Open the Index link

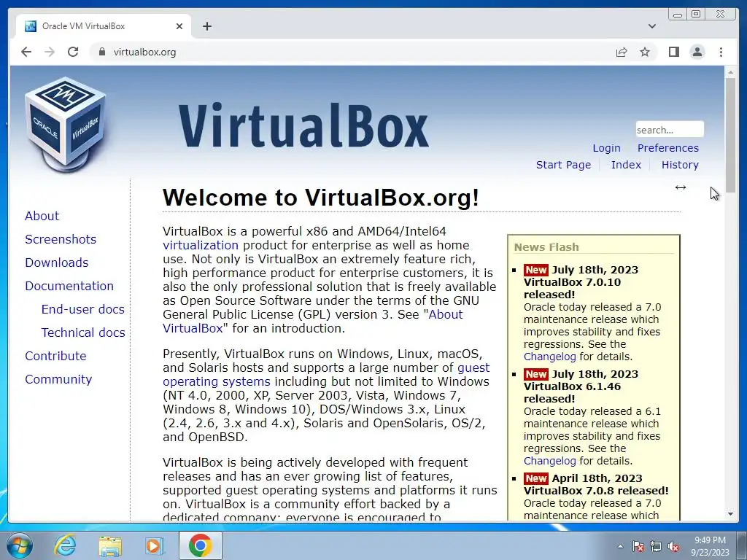pyautogui.click(x=626, y=165)
